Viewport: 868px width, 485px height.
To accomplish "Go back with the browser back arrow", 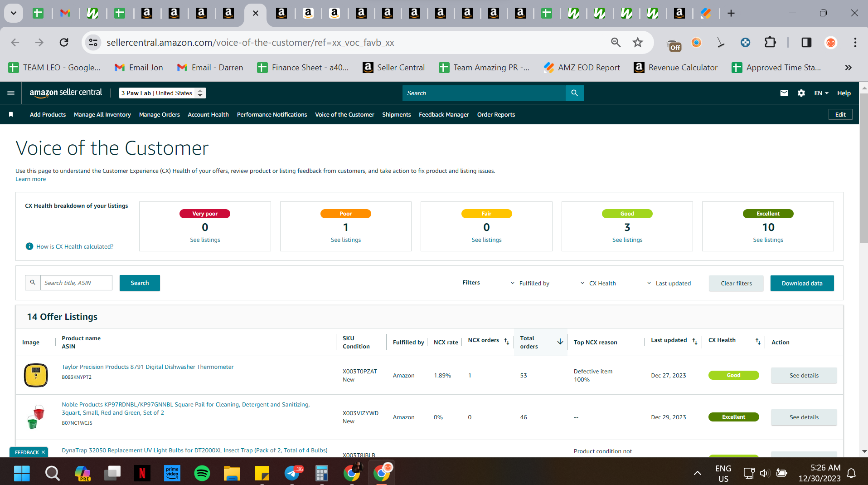I will coord(15,43).
